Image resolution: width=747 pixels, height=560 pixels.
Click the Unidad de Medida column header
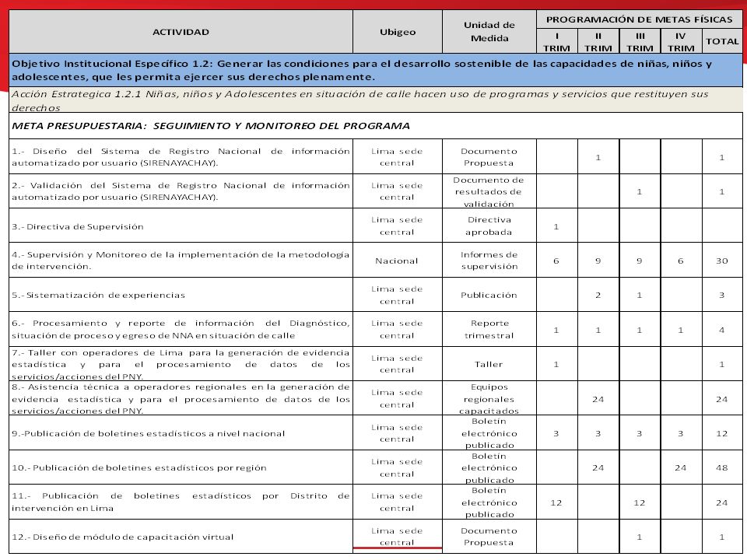489,31
